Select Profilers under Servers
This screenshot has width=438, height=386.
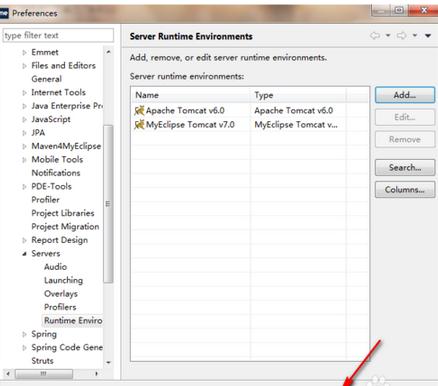click(60, 307)
